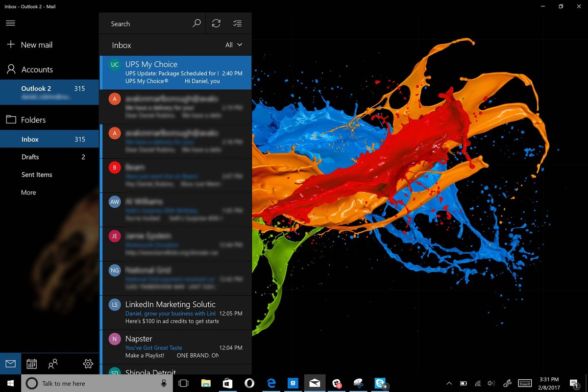588x392 pixels.
Task: Open the Snipping Tool taskbar icon
Action: click(x=358, y=383)
